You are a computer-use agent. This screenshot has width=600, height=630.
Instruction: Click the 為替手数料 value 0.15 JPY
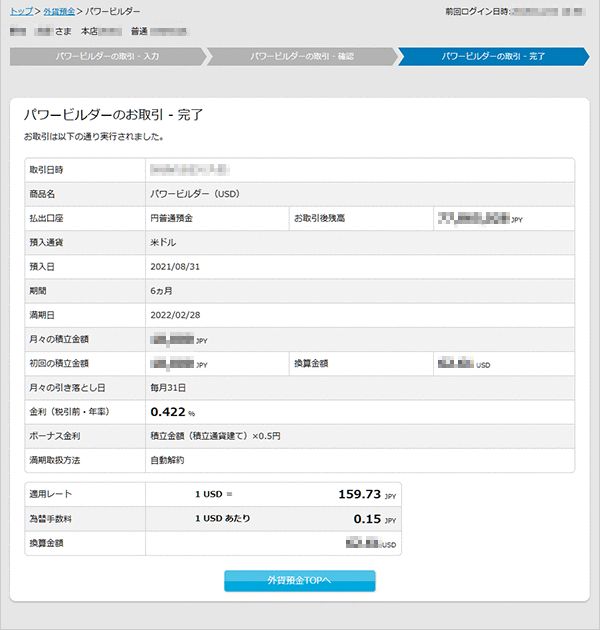pos(374,519)
